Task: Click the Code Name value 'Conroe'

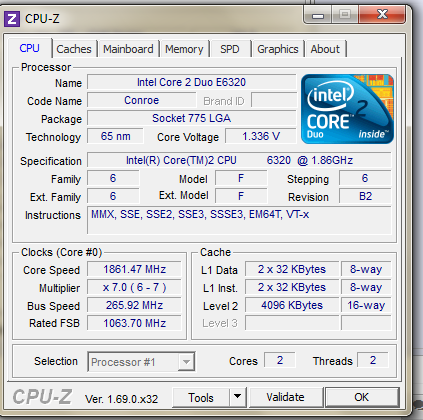Action: pos(142,100)
